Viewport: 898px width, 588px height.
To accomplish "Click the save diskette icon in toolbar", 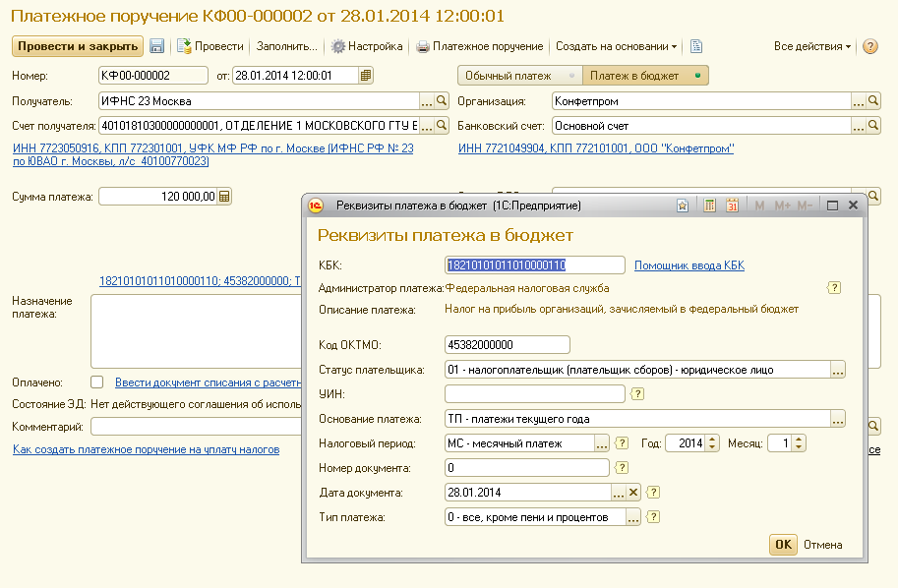I will click(x=156, y=46).
